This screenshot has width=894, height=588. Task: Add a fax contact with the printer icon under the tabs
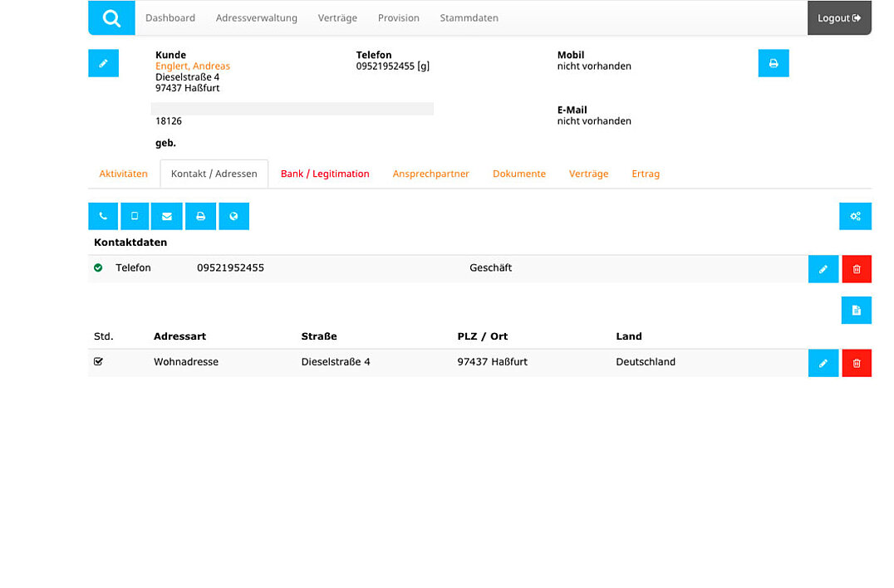click(x=201, y=217)
